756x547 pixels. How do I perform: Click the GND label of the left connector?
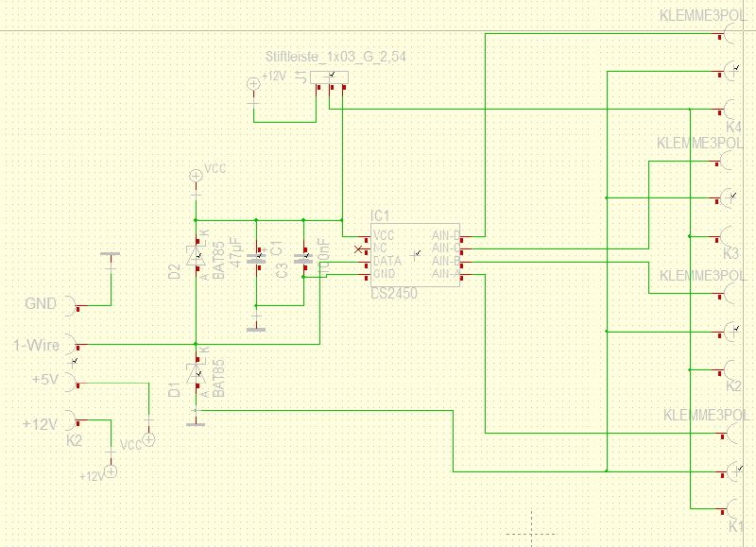point(41,303)
